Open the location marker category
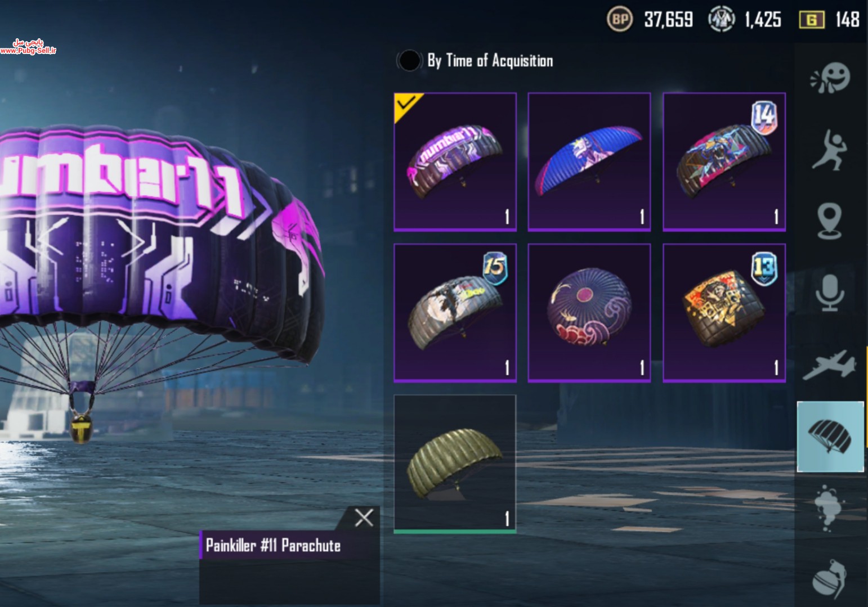The height and width of the screenshot is (607, 868). pos(830,221)
